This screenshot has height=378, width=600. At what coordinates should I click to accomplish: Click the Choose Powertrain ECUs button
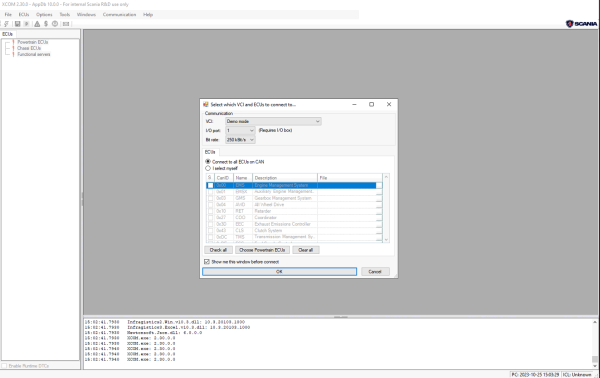[262, 250]
